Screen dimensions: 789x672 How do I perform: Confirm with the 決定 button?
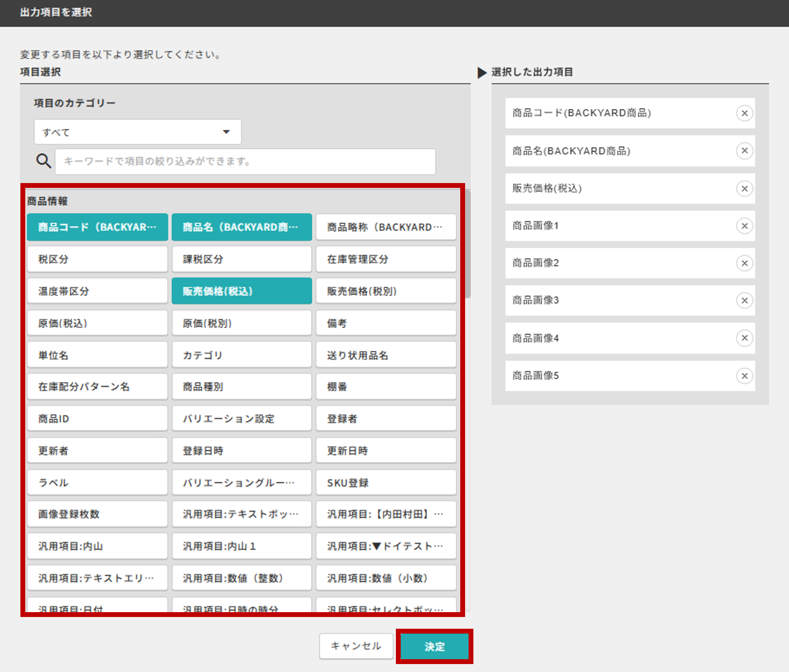point(435,646)
